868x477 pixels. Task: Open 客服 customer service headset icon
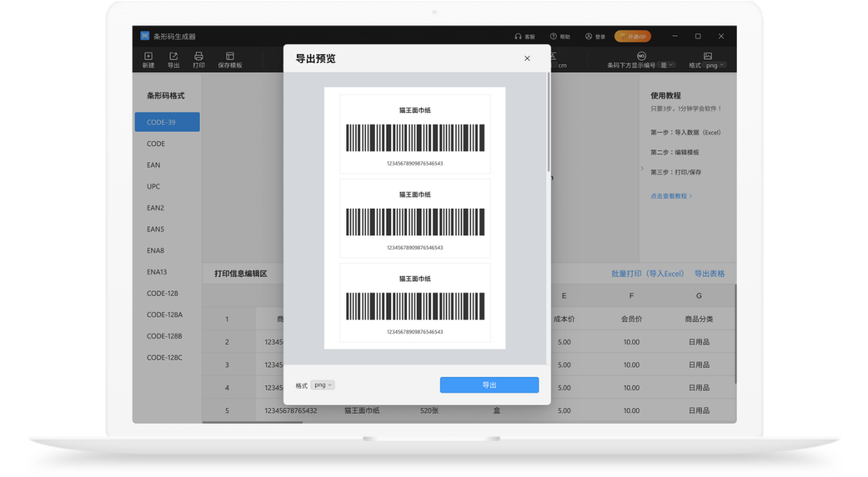tap(518, 37)
